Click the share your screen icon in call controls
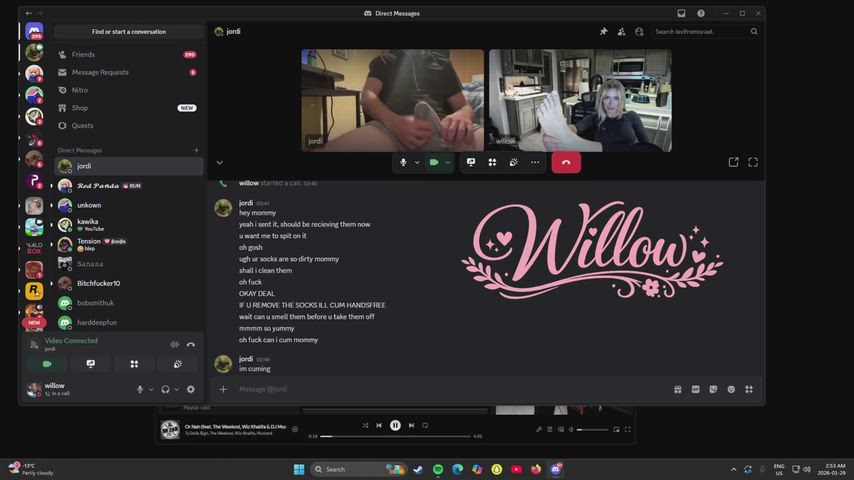This screenshot has height=480, width=854. (x=471, y=162)
